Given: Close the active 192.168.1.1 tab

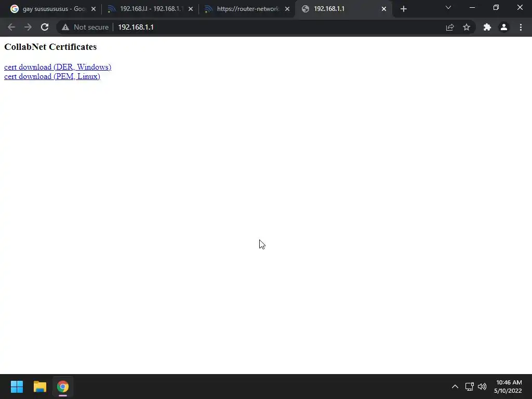Looking at the screenshot, I should point(384,9).
